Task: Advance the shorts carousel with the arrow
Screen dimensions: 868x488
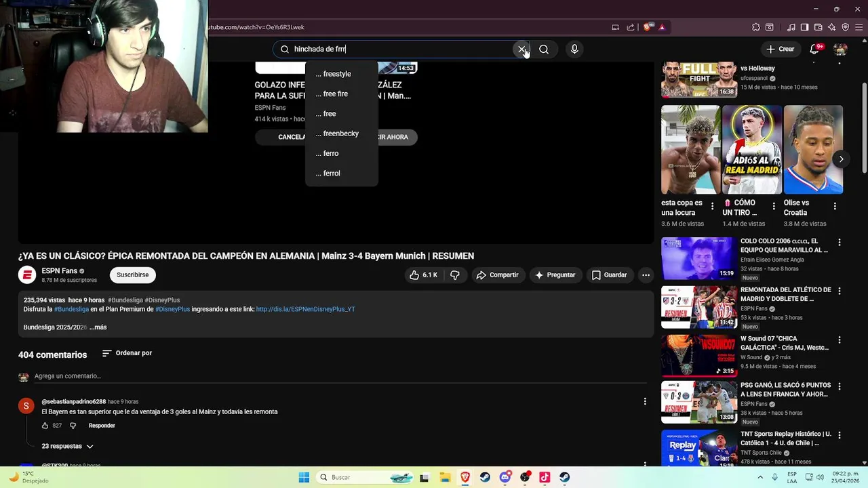Action: point(841,159)
